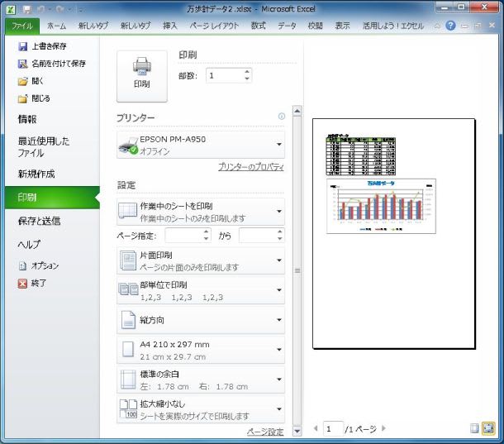The image size is (504, 444).
Task: Click the large 印刷 print button
Action: pyautogui.click(x=141, y=73)
